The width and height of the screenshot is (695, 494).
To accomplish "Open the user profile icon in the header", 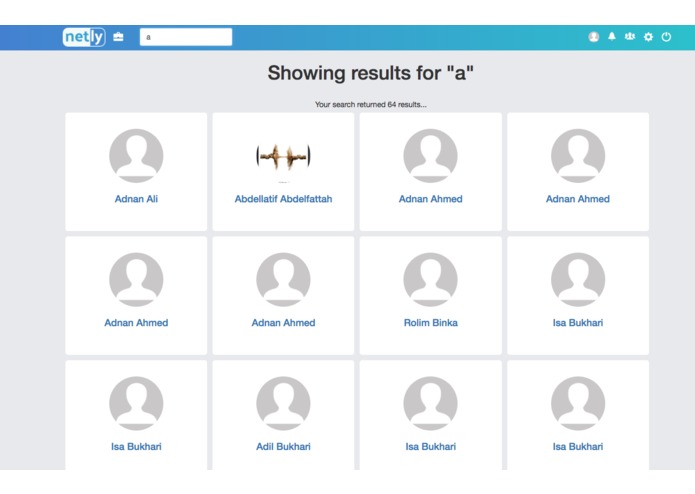I will point(593,37).
